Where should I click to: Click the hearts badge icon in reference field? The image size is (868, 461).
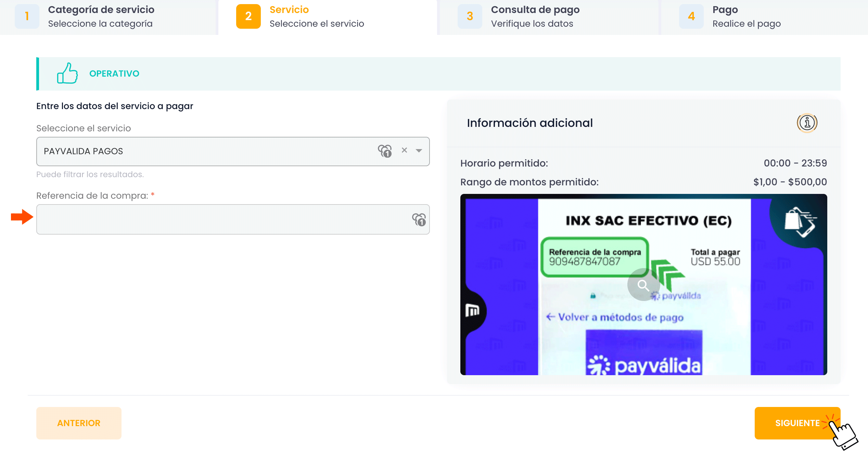(x=419, y=220)
